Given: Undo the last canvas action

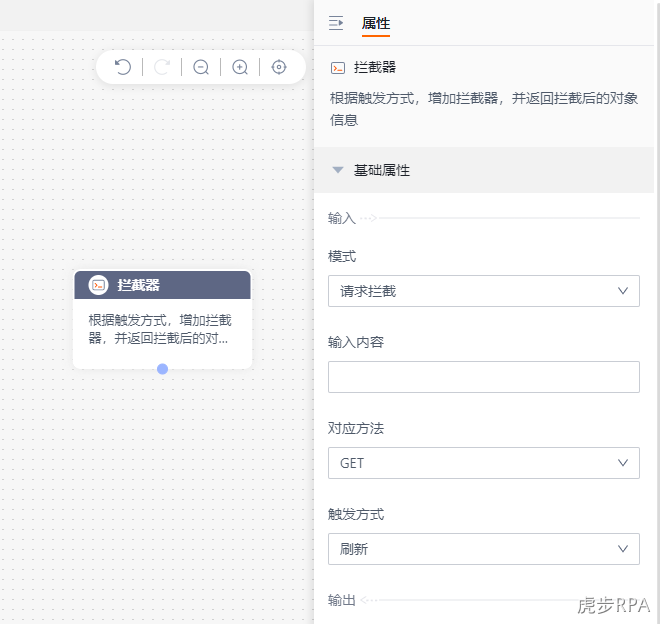Looking at the screenshot, I should (122, 67).
